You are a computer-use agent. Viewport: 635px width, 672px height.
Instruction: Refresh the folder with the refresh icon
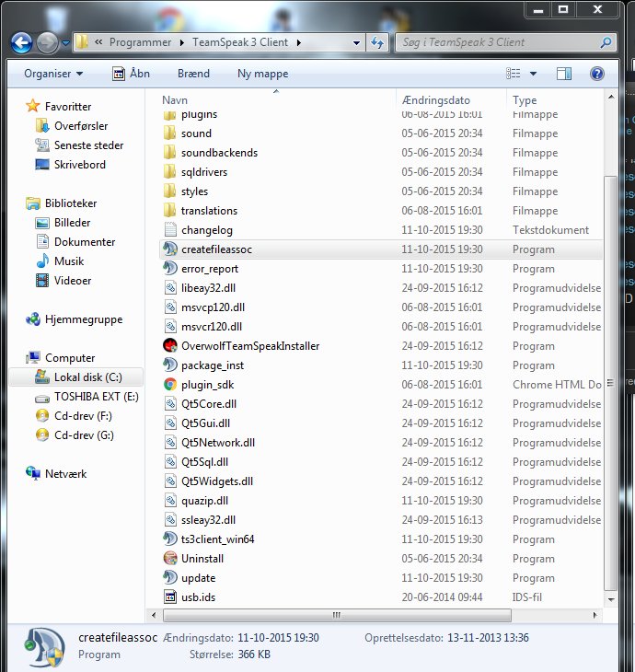click(377, 43)
